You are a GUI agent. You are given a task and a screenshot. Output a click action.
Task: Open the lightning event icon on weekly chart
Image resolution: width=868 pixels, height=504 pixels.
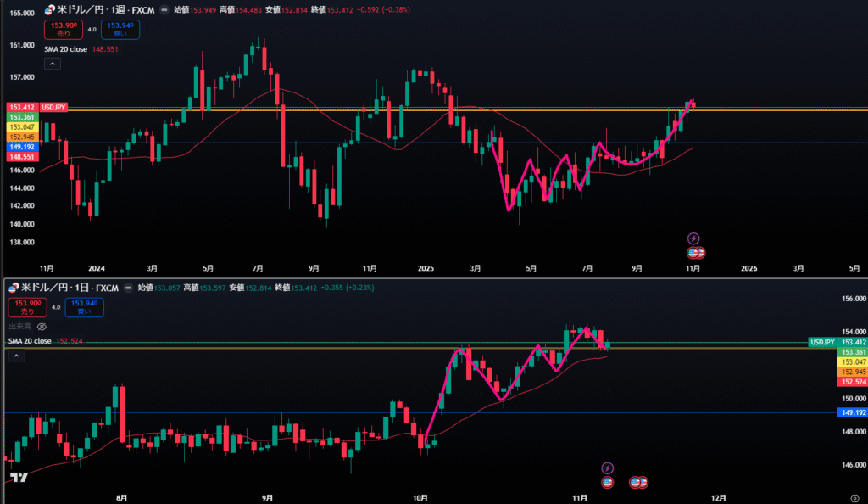(693, 238)
